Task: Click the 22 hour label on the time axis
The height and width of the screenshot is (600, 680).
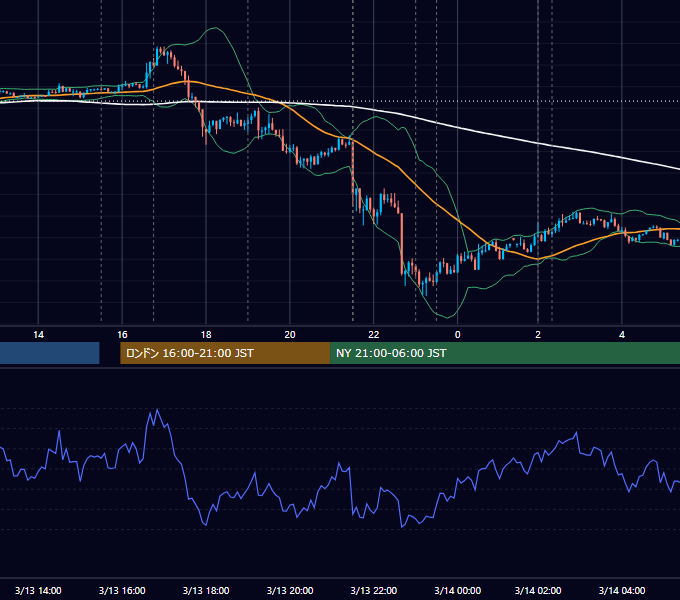Action: 373,335
